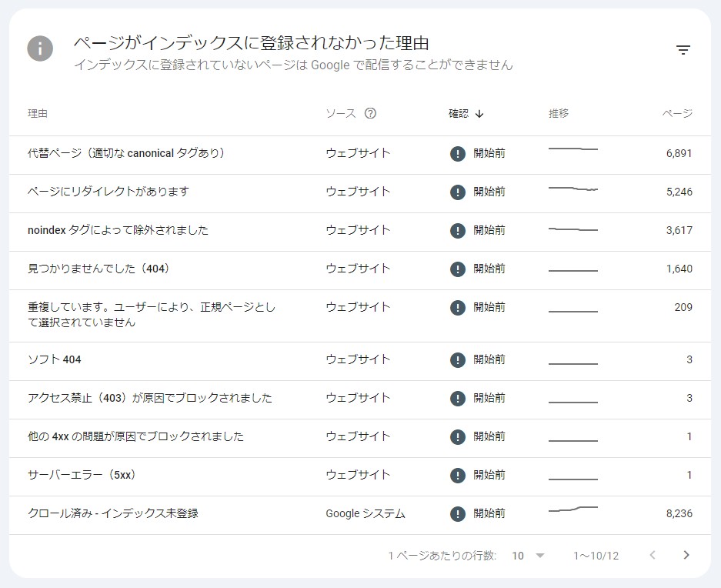Click status icon in クロール済み row
This screenshot has height=588, width=721.
coord(458,513)
